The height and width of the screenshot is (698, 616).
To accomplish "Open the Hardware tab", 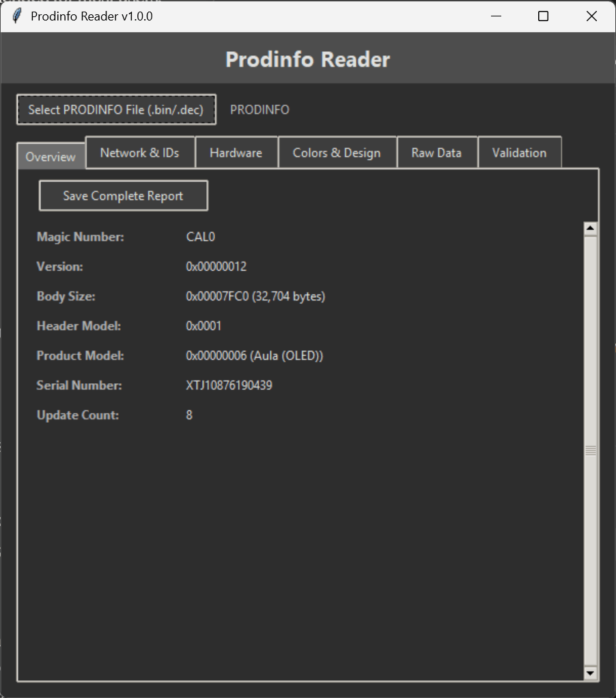I will 236,152.
